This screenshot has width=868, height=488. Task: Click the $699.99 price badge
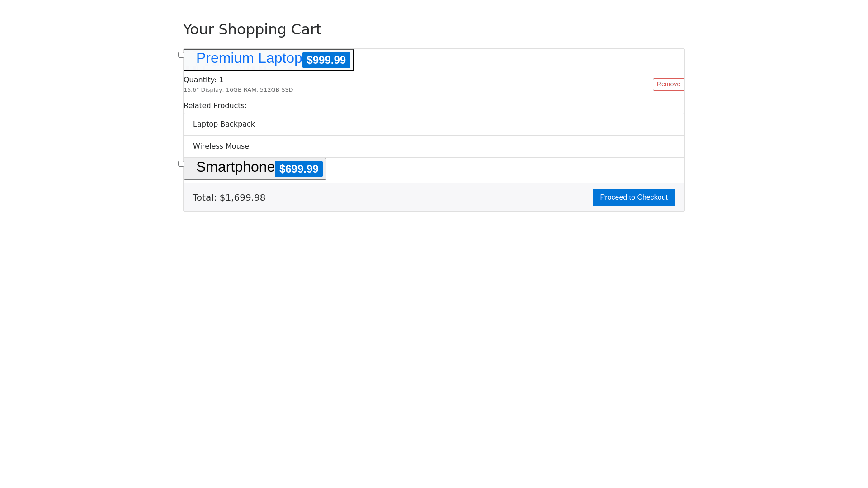[298, 169]
